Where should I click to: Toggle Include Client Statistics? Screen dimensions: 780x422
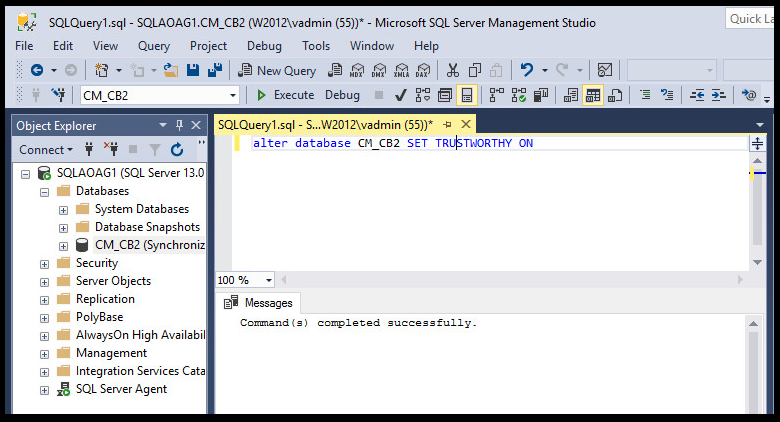541,95
